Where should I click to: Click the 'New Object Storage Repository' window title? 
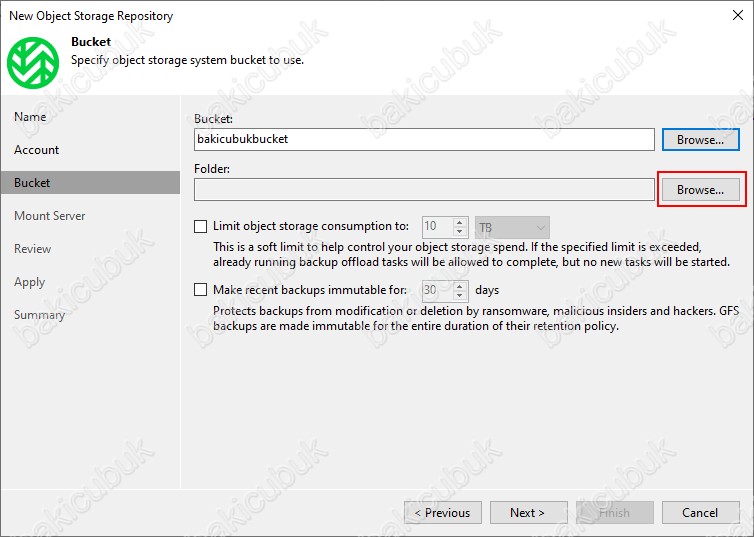pos(91,16)
